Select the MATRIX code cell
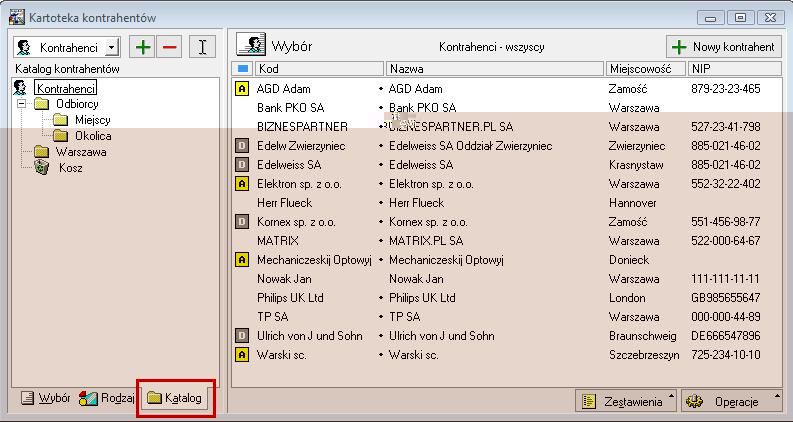This screenshot has height=422, width=793. 278,241
